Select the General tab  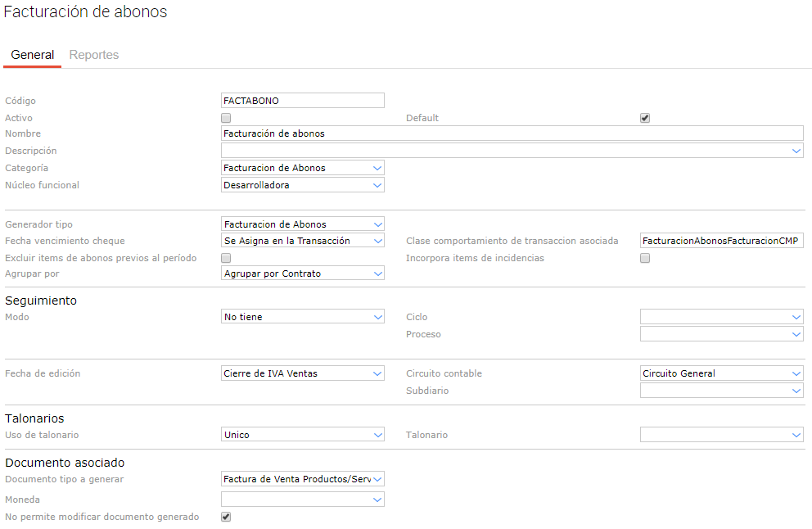(33, 55)
